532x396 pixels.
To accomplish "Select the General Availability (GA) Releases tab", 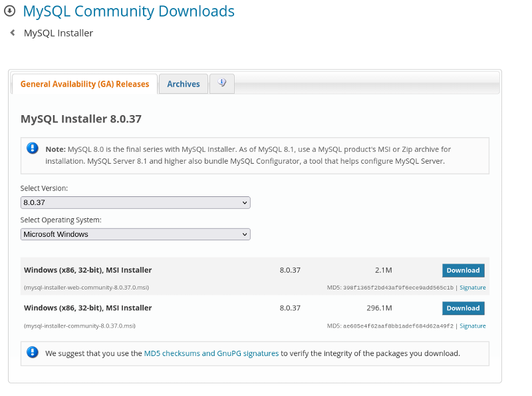I will point(85,84).
